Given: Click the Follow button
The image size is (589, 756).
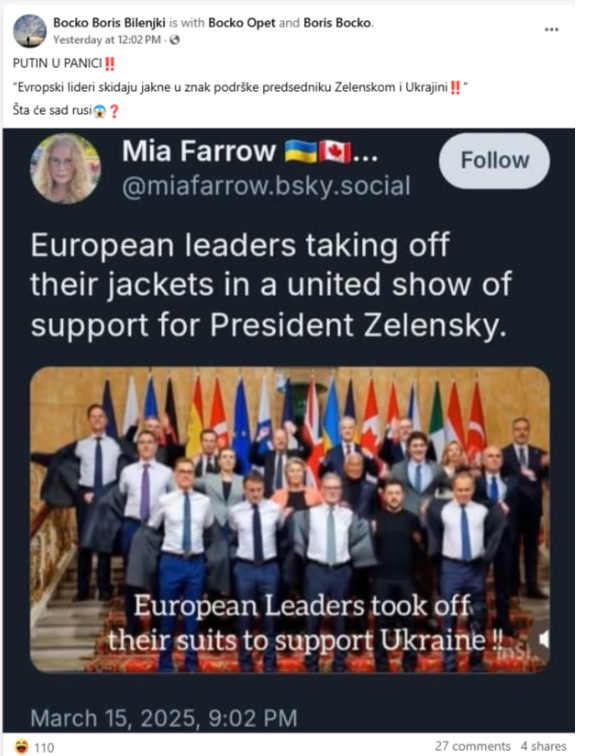Looking at the screenshot, I should 494,161.
